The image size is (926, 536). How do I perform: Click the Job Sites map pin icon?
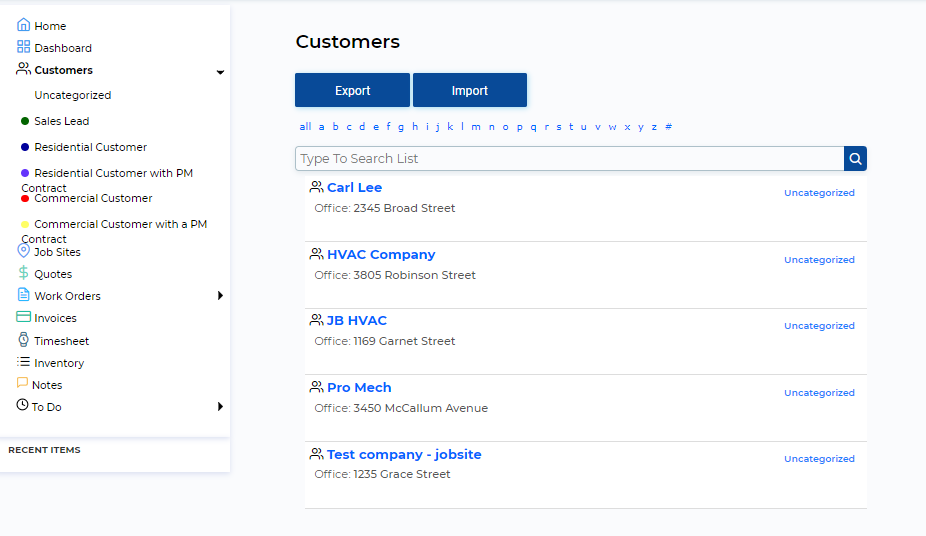coord(23,250)
